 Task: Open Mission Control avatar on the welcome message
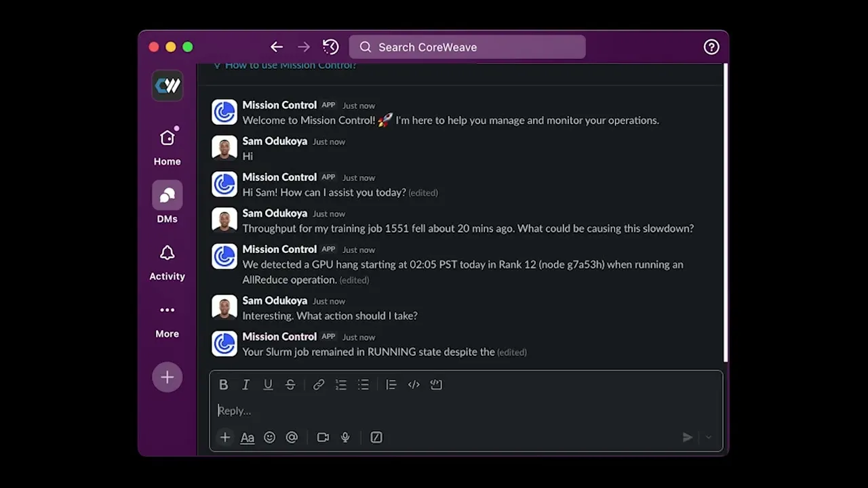[224, 112]
